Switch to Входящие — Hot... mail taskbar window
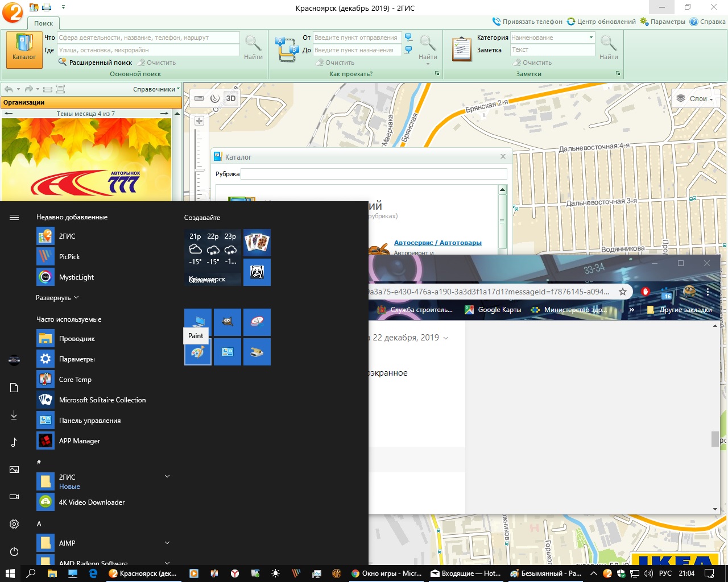 pyautogui.click(x=466, y=573)
